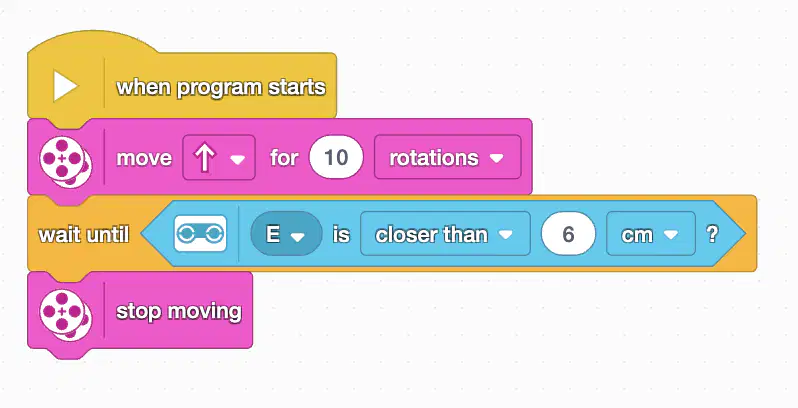Click the play triangle icon on start block
The width and height of the screenshot is (798, 408).
tap(66, 86)
